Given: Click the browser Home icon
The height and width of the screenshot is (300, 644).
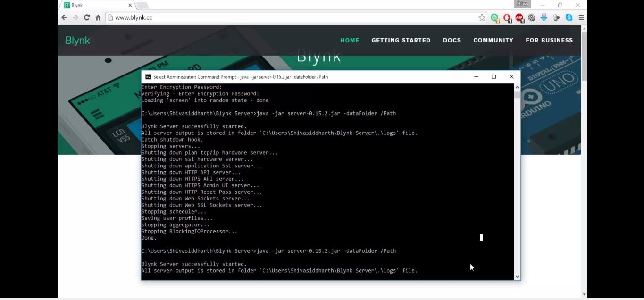Looking at the screenshot, I should click(x=98, y=17).
